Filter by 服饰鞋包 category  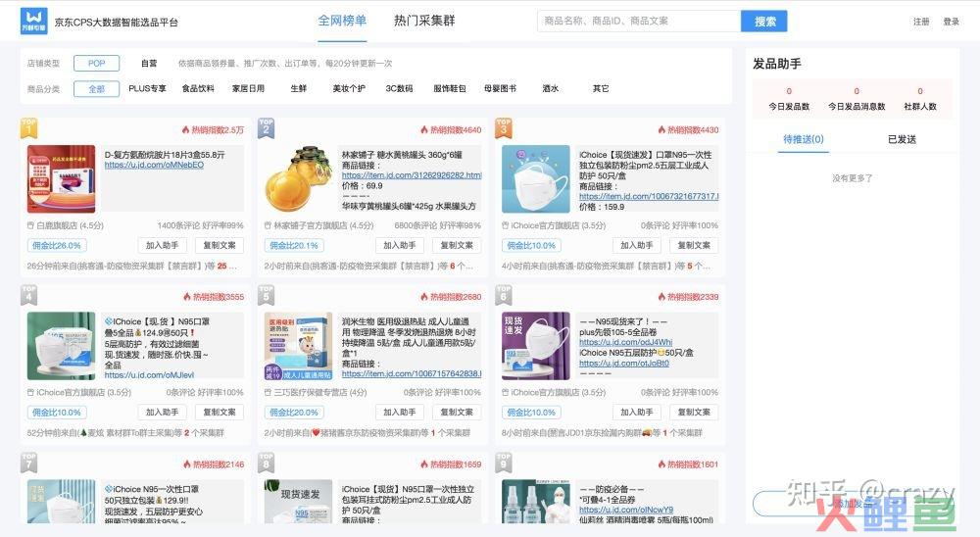coord(450,89)
